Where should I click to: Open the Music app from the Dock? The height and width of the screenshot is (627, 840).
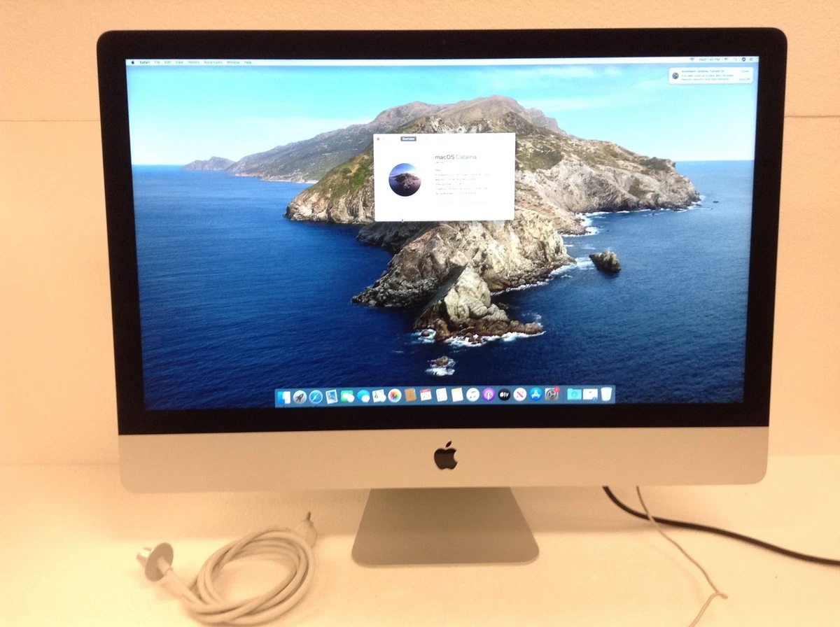click(472, 397)
